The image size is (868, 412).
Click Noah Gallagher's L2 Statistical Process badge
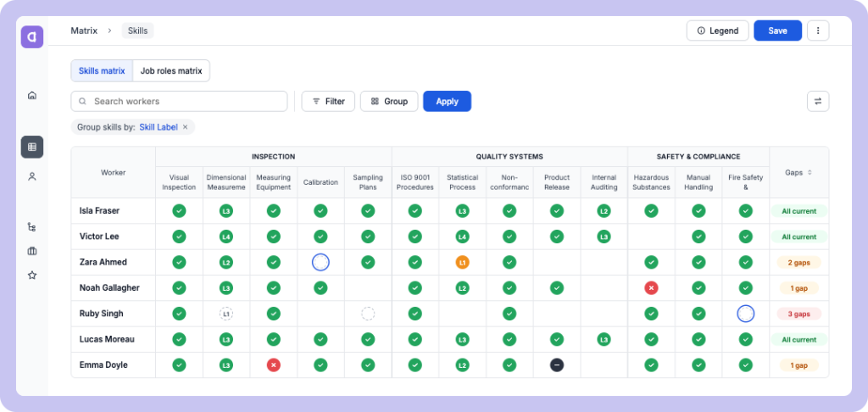(x=462, y=288)
